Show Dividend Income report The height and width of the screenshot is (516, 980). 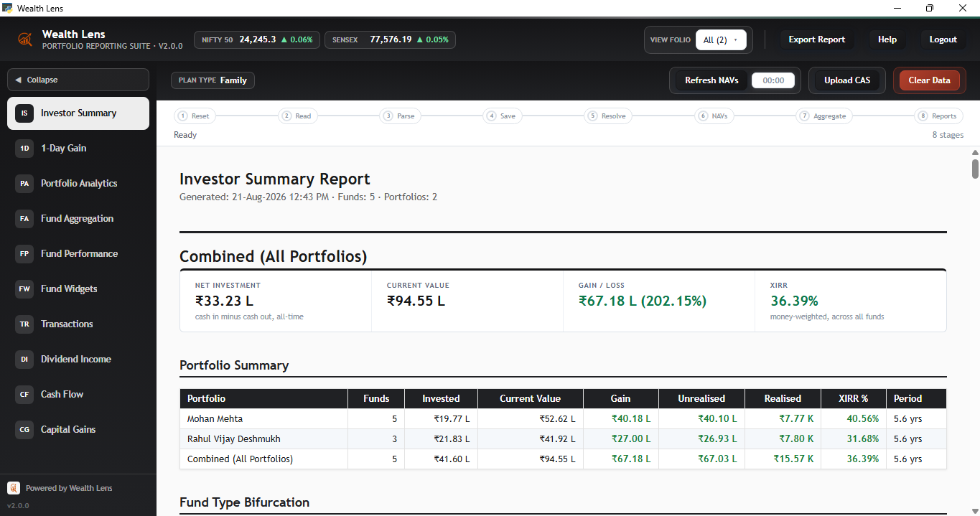tap(78, 360)
